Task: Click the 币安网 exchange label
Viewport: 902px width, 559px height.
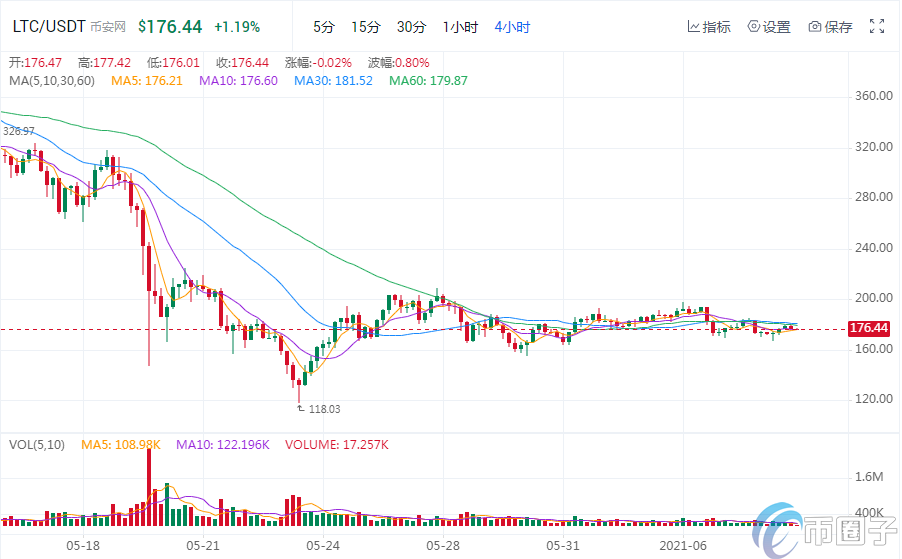Action: (x=108, y=28)
